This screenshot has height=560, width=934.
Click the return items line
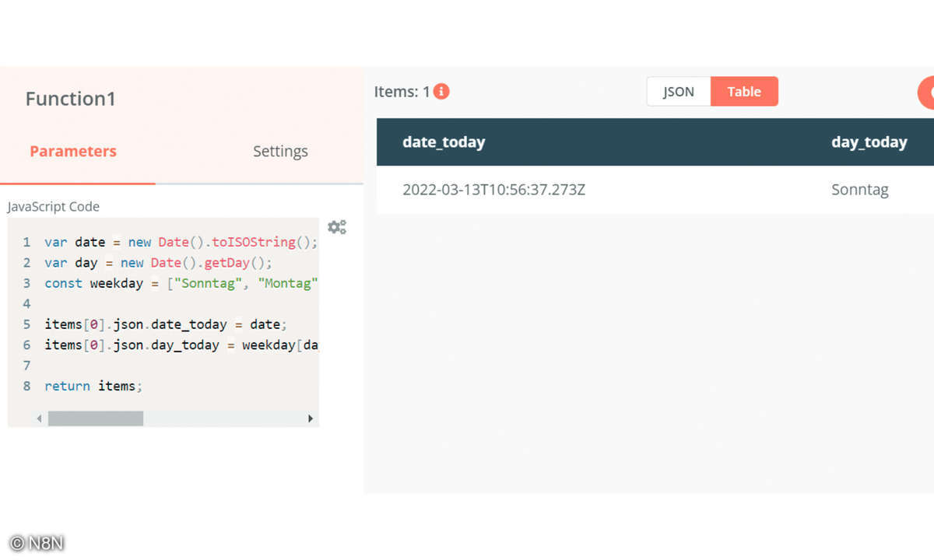point(93,386)
